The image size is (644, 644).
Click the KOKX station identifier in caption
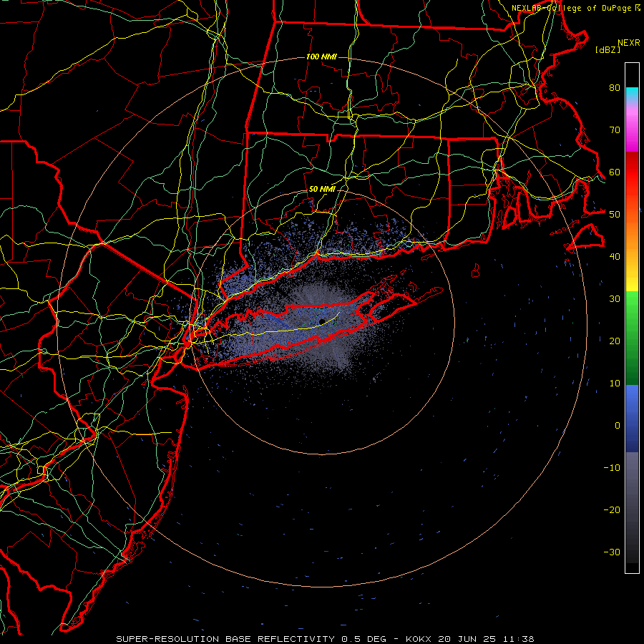pos(419,639)
